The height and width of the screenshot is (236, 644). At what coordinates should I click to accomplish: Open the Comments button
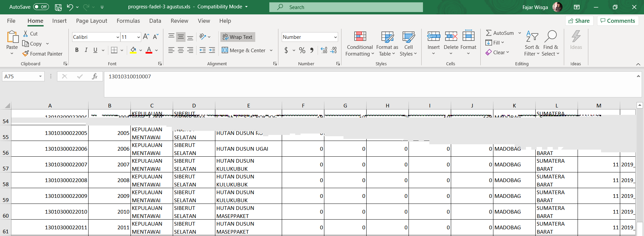pos(618,21)
